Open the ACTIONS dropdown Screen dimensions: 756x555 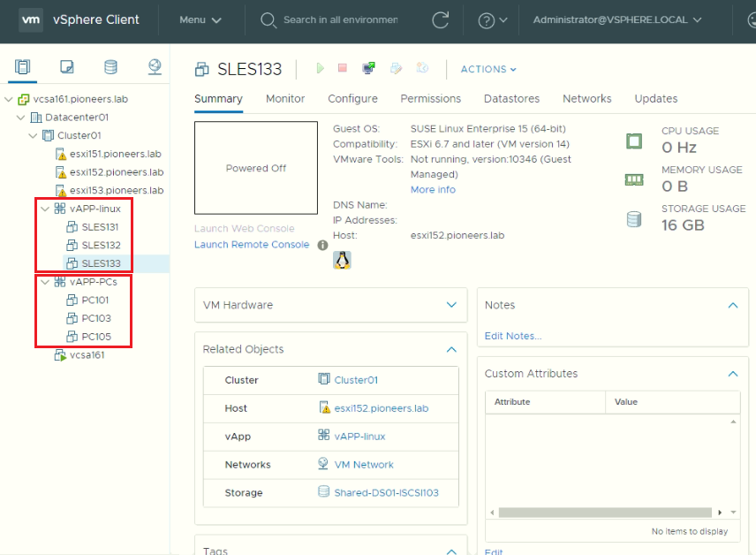488,70
